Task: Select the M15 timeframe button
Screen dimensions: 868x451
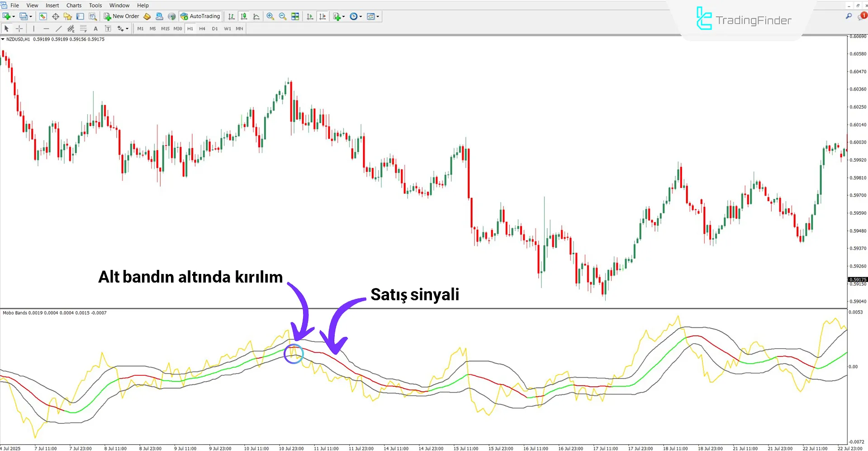Action: pos(165,28)
